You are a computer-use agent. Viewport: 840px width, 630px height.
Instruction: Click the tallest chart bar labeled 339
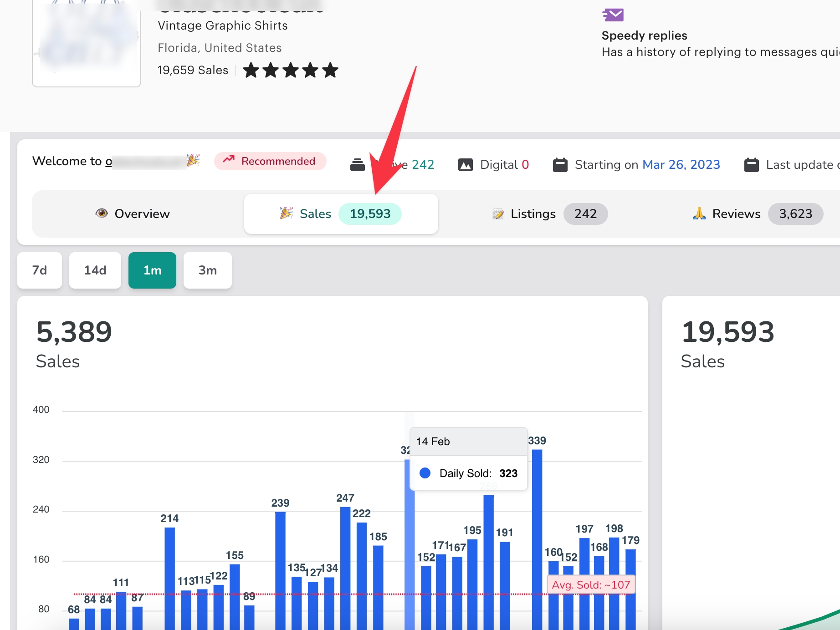pyautogui.click(x=537, y=537)
